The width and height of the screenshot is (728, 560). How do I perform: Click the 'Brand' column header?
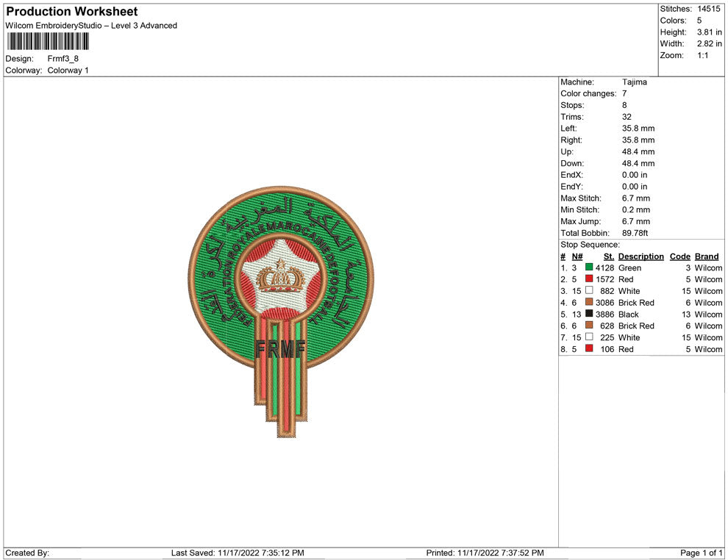tap(707, 256)
